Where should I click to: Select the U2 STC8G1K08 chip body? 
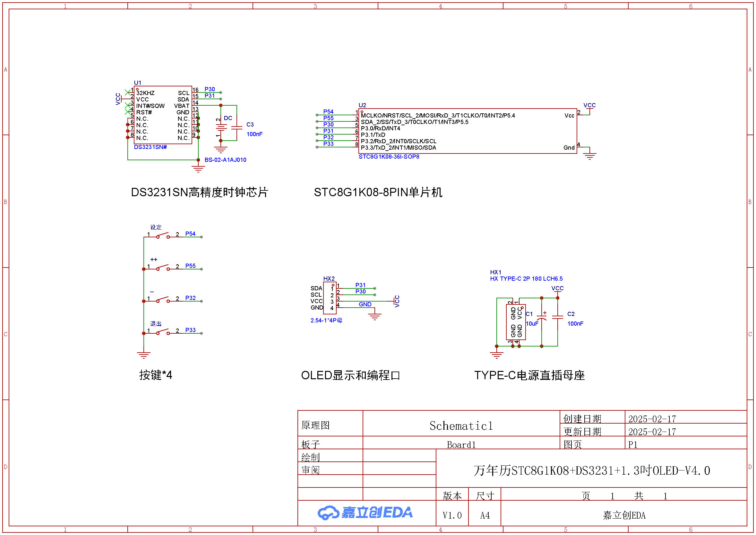468,131
